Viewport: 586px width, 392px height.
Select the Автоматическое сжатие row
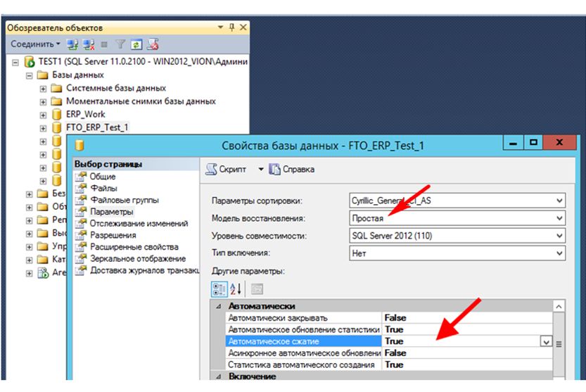pyautogui.click(x=389, y=341)
